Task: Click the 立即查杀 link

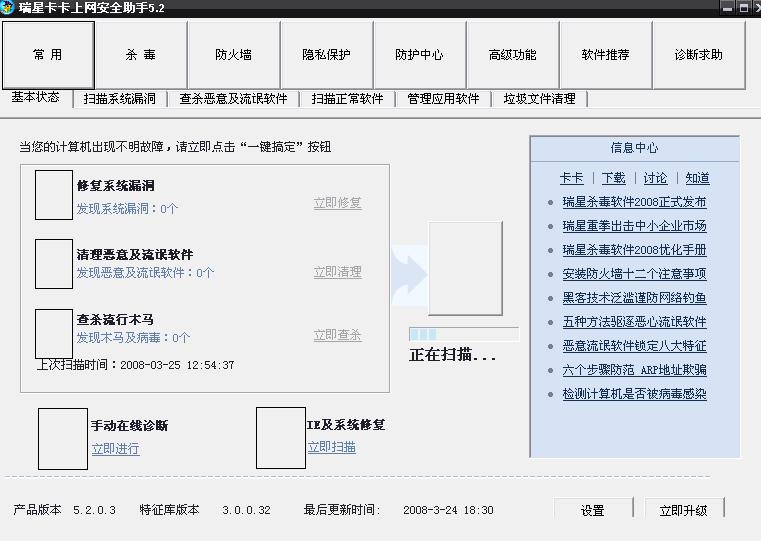Action: pyautogui.click(x=337, y=335)
